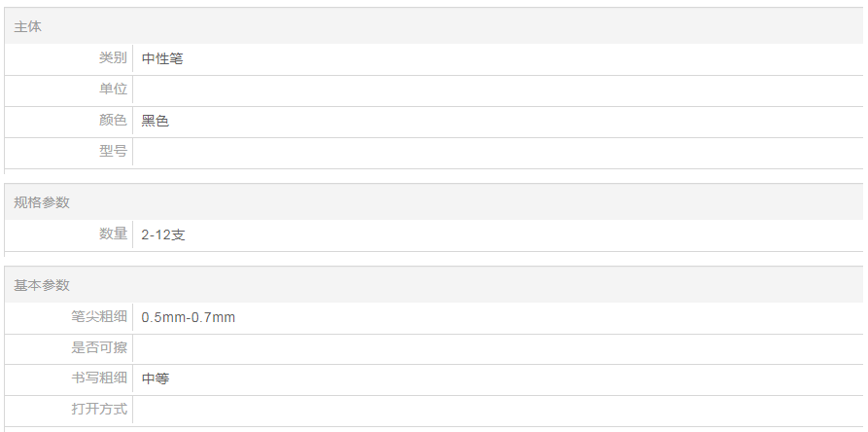Click the 中性笔 category value

coord(162,58)
